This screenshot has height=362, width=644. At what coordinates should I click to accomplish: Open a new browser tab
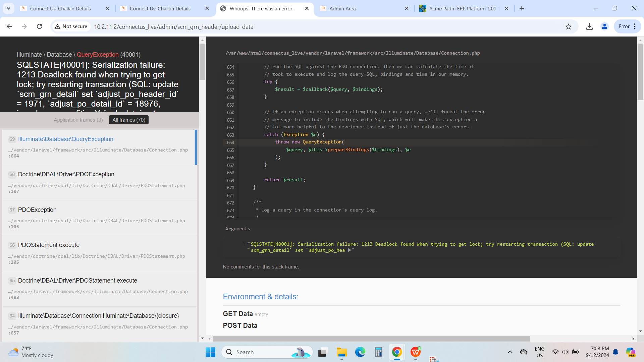point(522,8)
